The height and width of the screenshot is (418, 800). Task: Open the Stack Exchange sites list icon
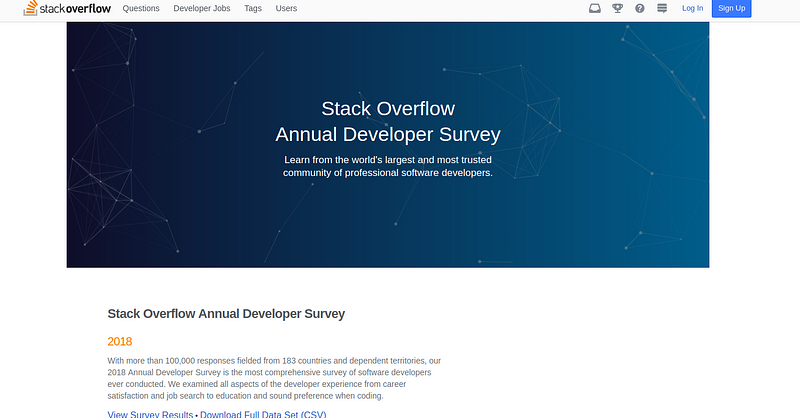662,8
